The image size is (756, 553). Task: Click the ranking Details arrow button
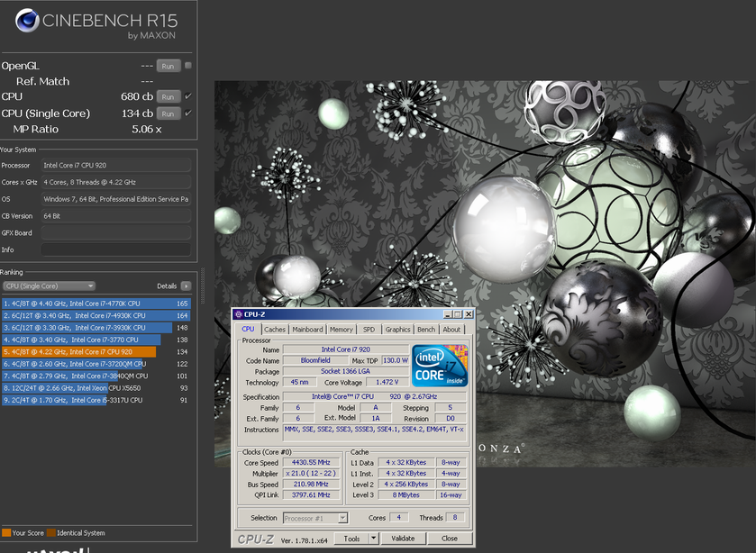click(x=186, y=286)
